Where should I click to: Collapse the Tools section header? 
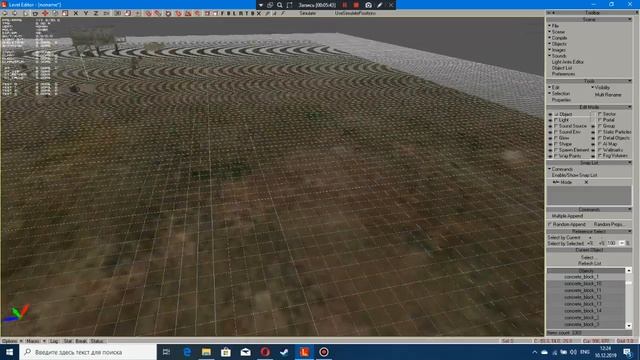point(589,81)
